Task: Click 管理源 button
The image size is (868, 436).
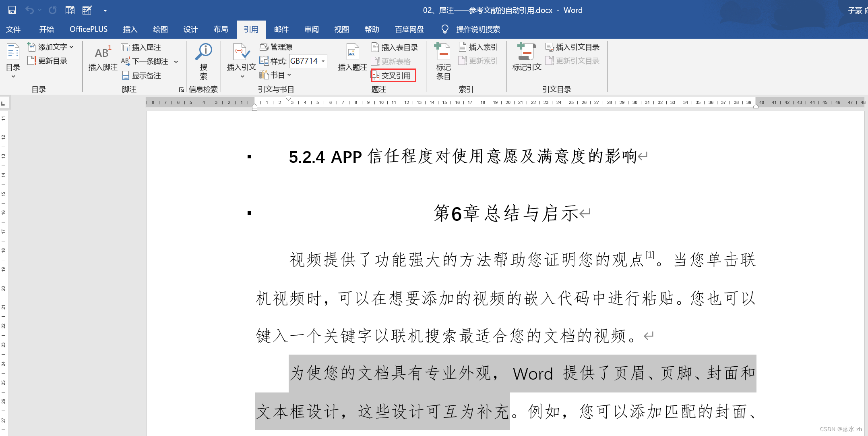Action: pyautogui.click(x=276, y=47)
